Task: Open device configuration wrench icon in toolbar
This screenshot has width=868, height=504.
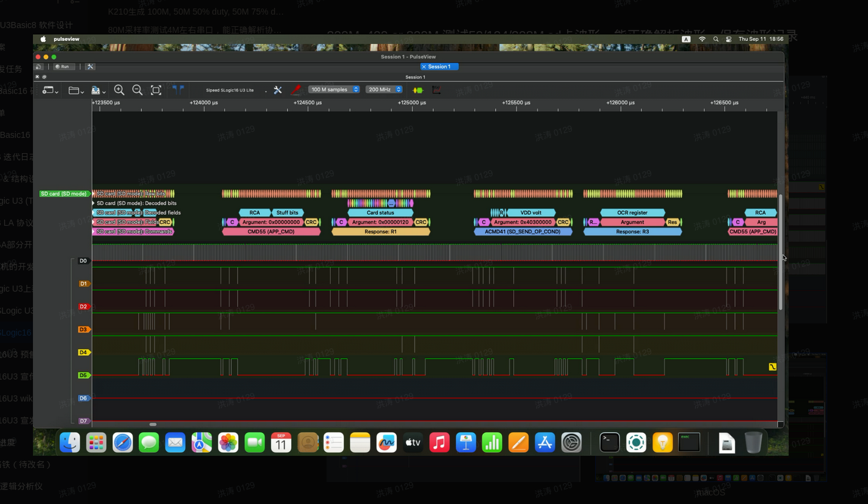Action: [x=278, y=90]
